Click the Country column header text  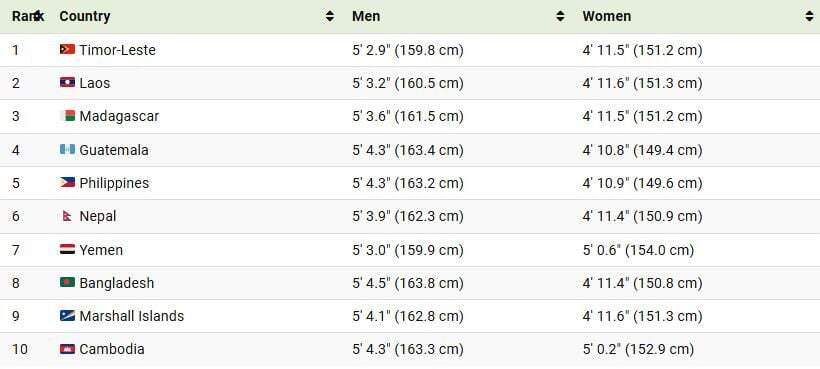tap(85, 16)
